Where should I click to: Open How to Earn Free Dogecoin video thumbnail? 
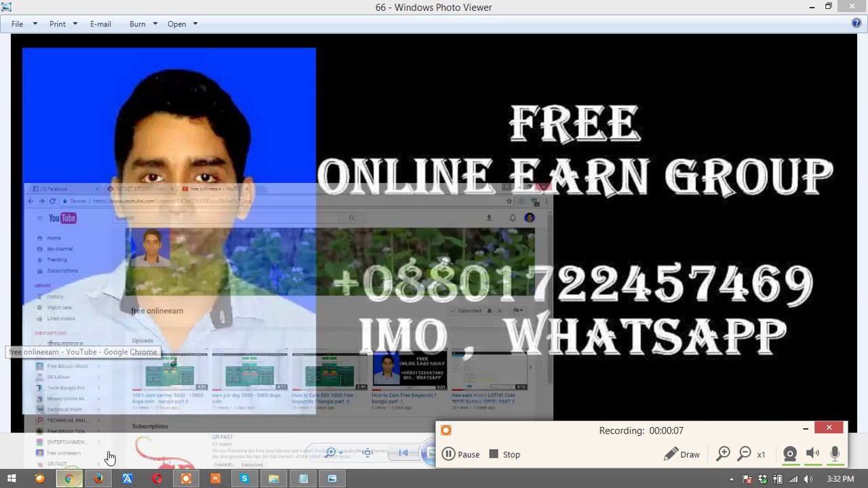click(410, 371)
